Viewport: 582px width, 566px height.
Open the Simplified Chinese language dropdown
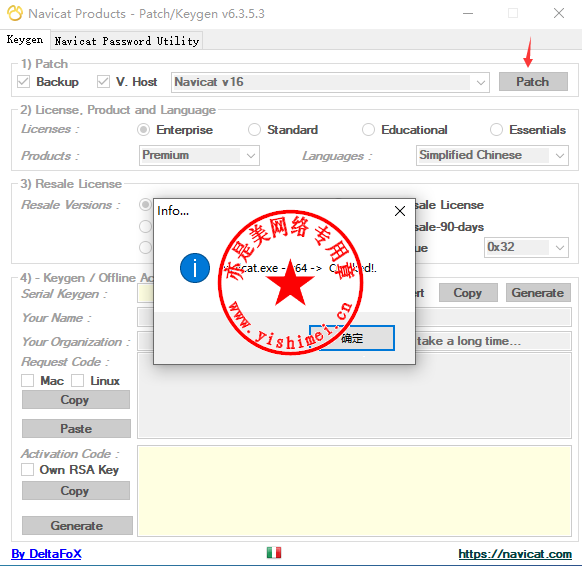pos(492,155)
